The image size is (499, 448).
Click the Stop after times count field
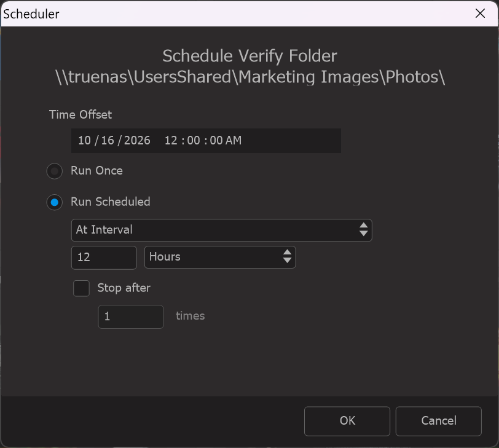(130, 316)
